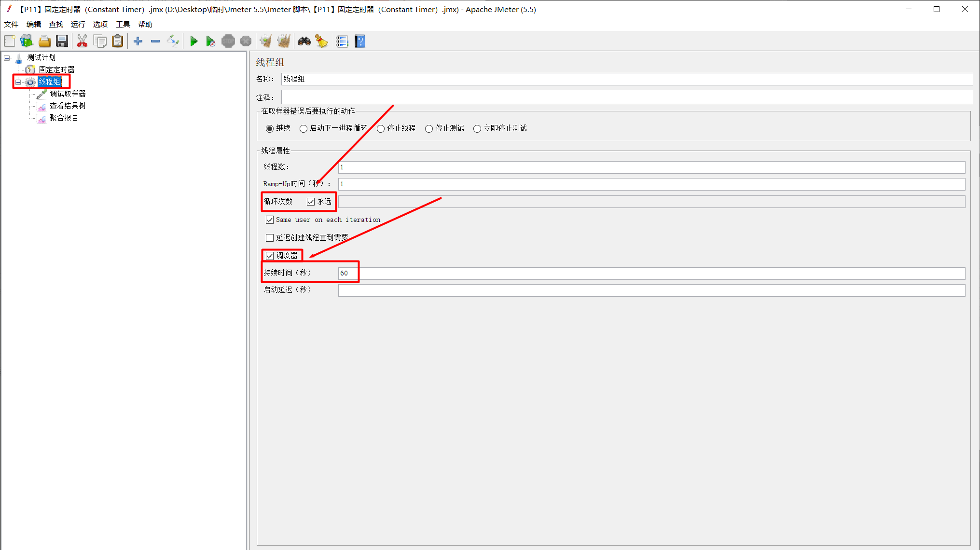The width and height of the screenshot is (980, 550).
Task: Select the 继续 radio button
Action: tap(270, 129)
